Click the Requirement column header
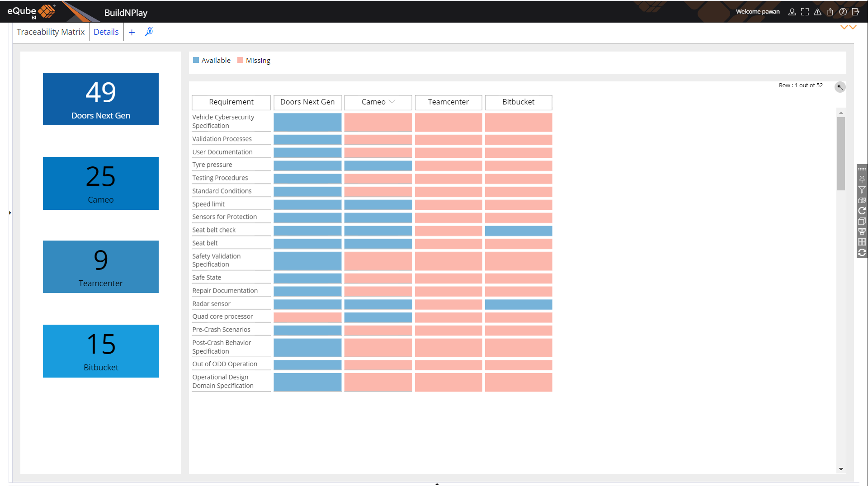This screenshot has width=868, height=487. click(x=231, y=102)
